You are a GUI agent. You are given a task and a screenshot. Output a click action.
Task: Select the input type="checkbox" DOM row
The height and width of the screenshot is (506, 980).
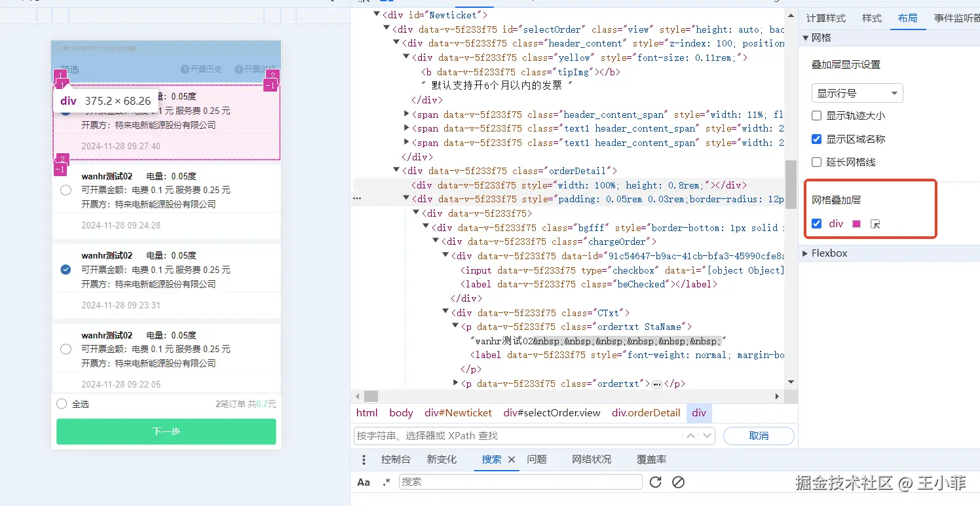click(x=621, y=270)
